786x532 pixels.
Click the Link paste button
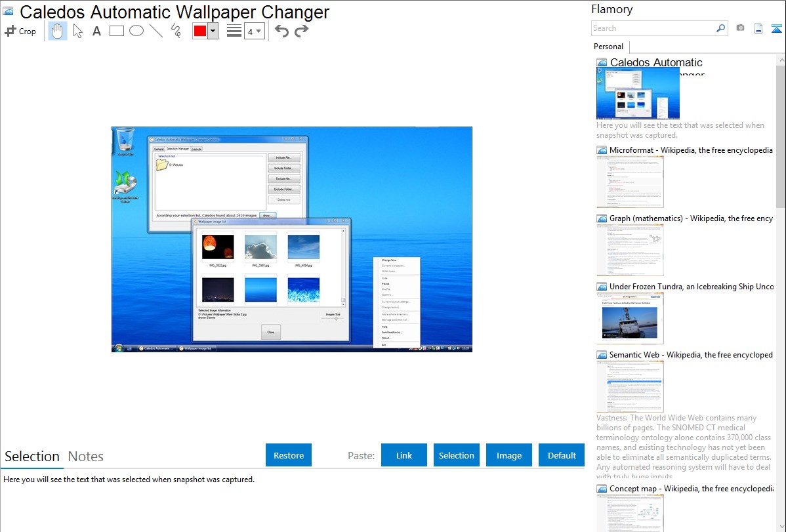point(404,455)
